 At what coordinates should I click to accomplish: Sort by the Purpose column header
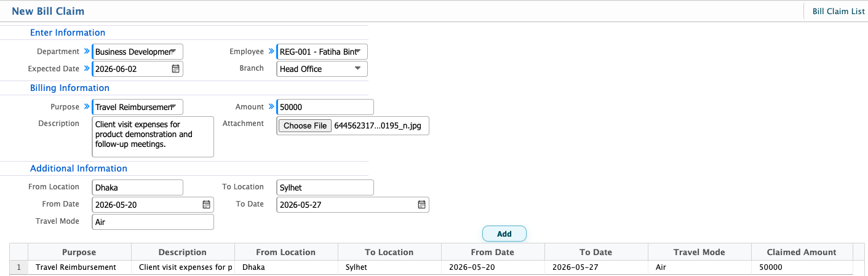(79, 252)
